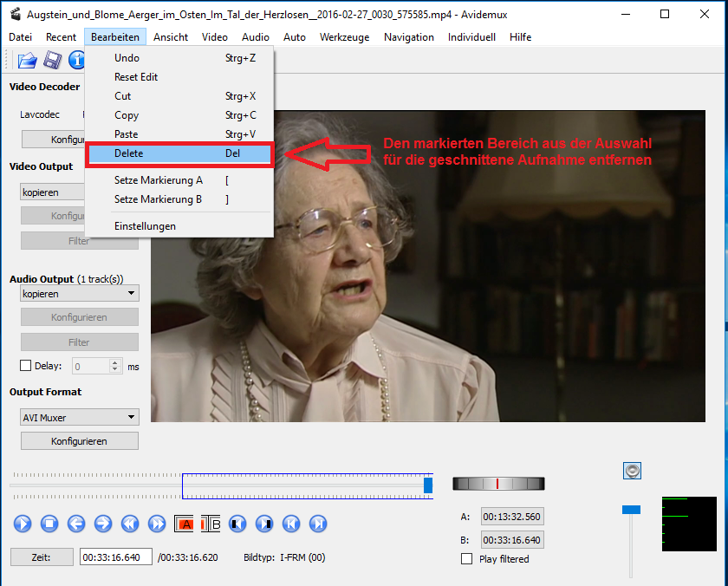This screenshot has width=728, height=586.
Task: Expand the AVI Muxer output format dropdown
Action: pos(79,417)
